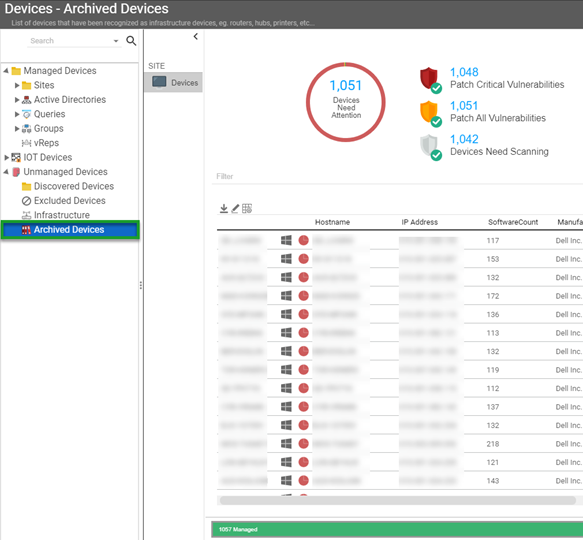
Task: Select Managed Devices in the tree
Action: (60, 71)
